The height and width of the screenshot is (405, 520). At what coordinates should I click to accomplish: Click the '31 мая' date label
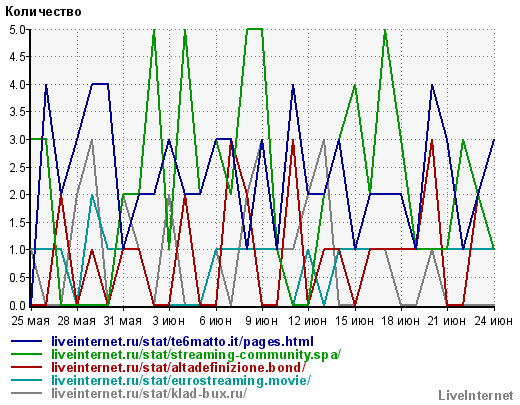tap(123, 321)
